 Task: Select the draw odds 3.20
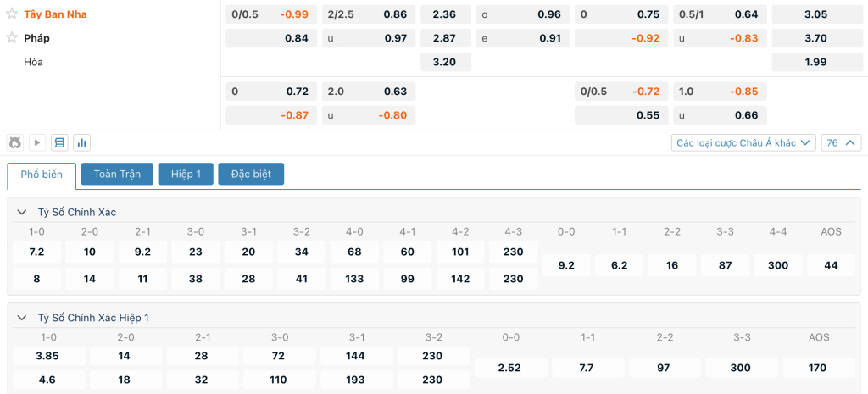pyautogui.click(x=446, y=61)
